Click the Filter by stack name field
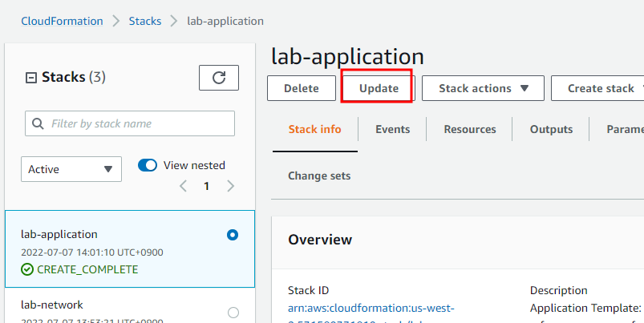This screenshot has height=323, width=644. [x=130, y=123]
